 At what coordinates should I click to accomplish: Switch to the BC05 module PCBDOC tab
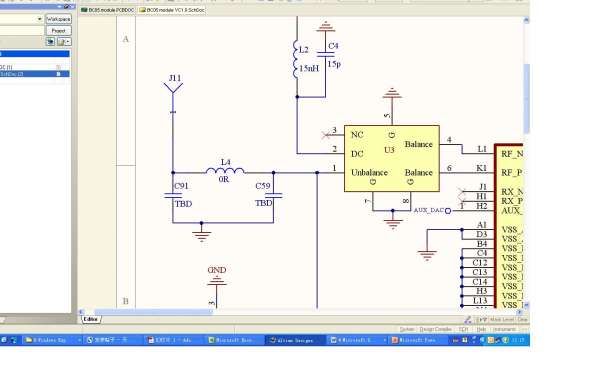[108, 10]
